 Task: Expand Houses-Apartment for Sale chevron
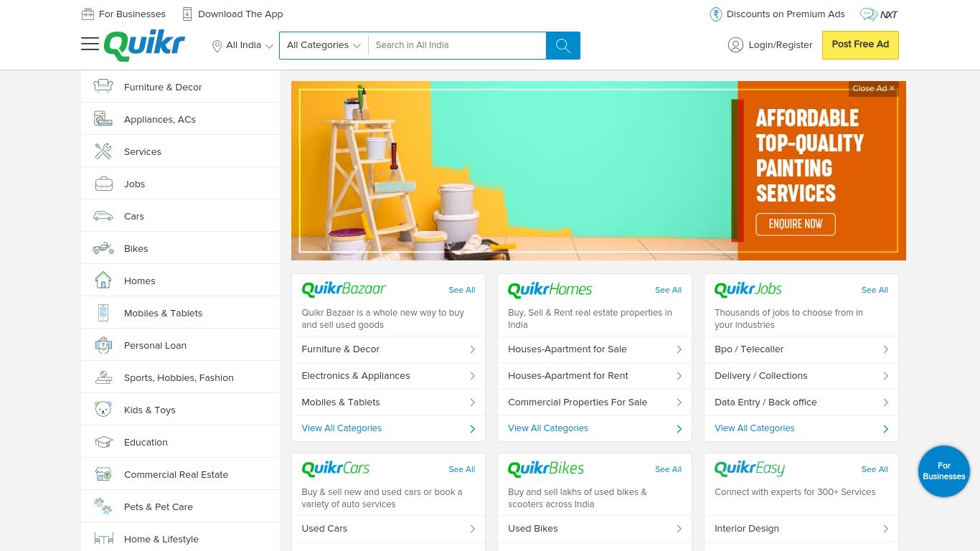pos(679,349)
